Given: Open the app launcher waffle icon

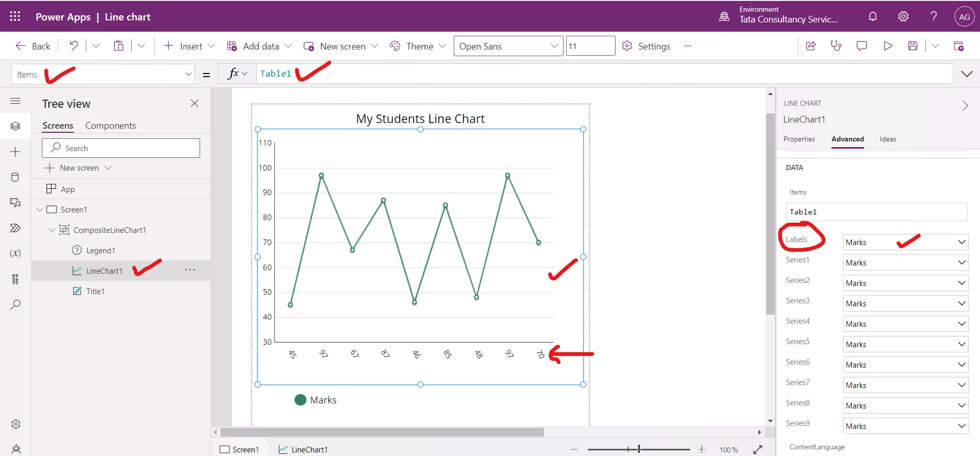Looking at the screenshot, I should coord(15,16).
